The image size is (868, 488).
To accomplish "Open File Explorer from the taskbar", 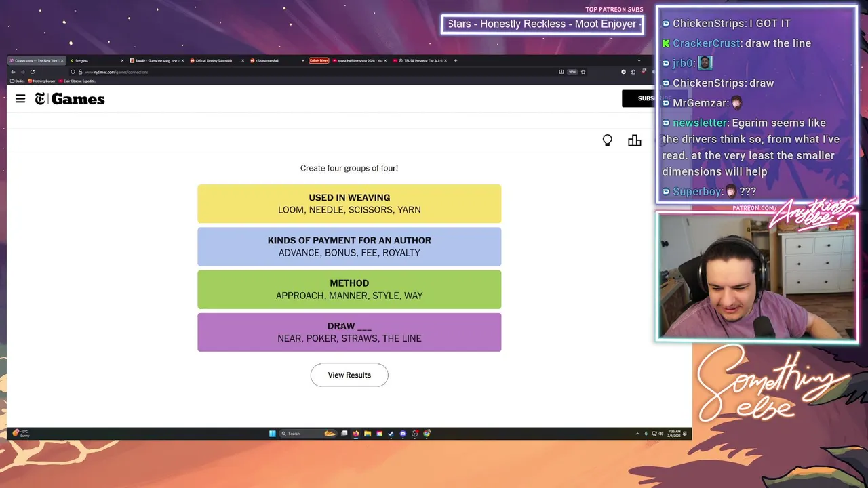I will 368,434.
